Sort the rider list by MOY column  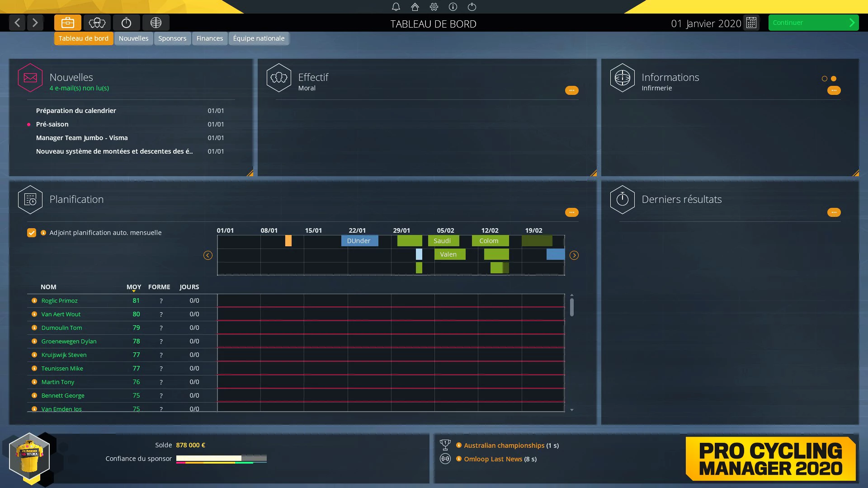click(x=134, y=287)
